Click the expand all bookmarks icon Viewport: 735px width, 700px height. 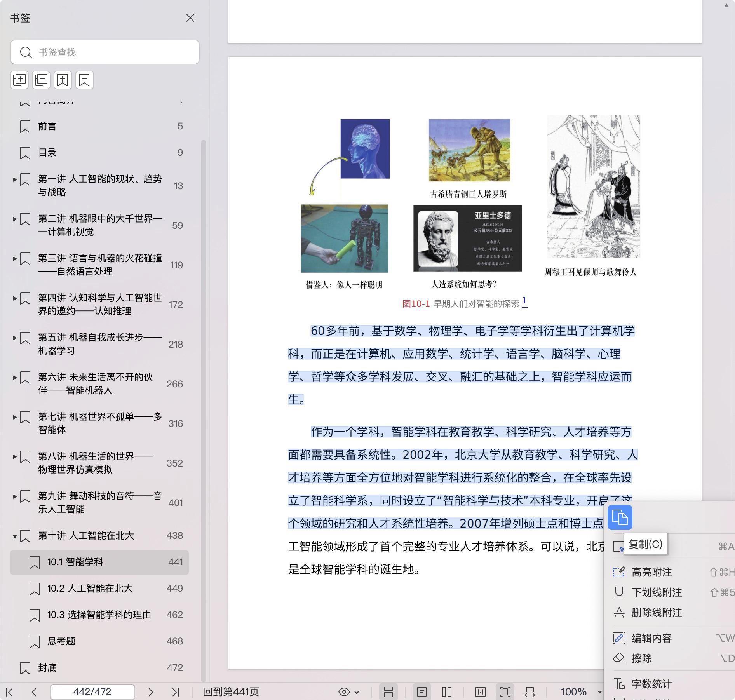[19, 80]
